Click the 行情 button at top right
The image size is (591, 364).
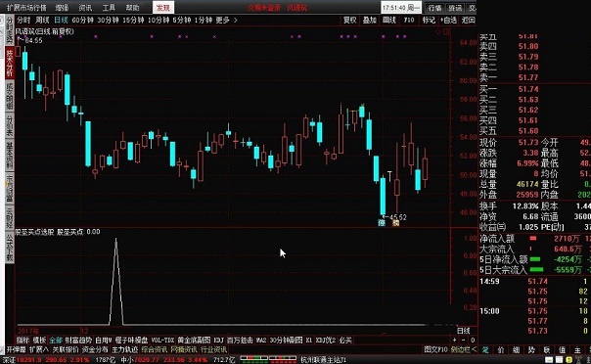click(434, 8)
